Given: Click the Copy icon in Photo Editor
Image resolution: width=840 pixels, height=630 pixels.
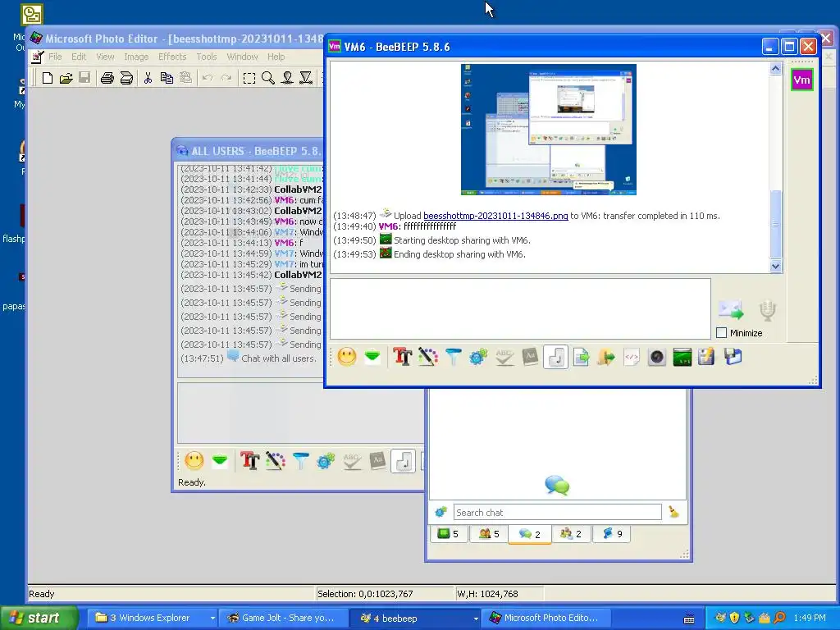Looking at the screenshot, I should (167, 78).
